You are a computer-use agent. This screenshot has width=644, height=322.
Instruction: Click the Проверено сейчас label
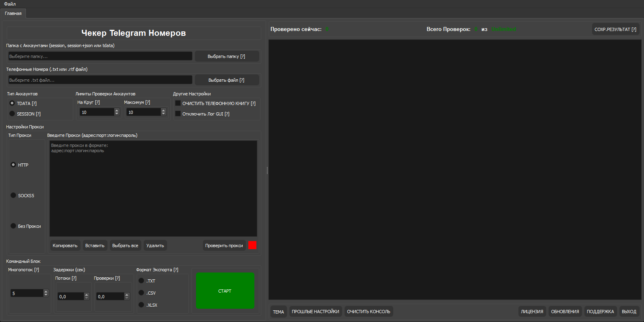tap(296, 29)
